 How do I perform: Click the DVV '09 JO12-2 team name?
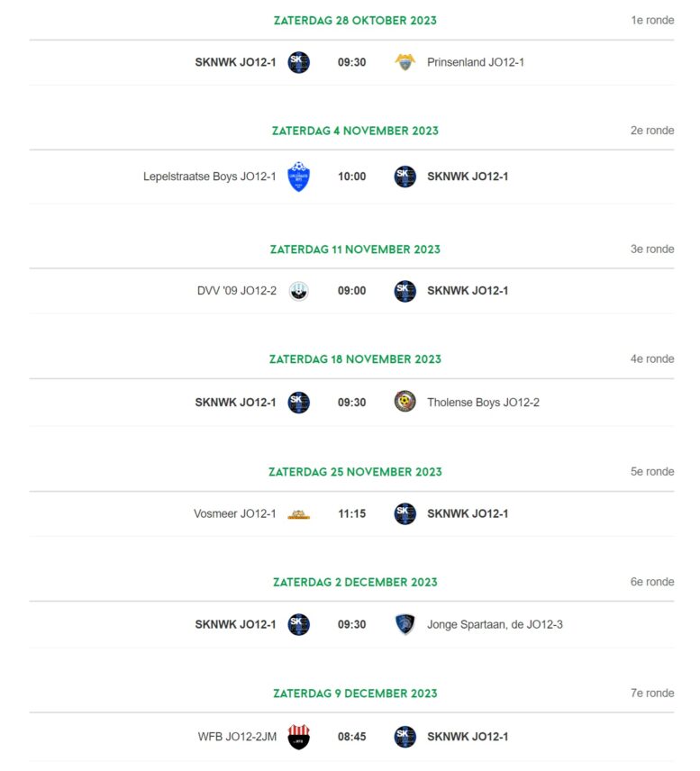click(237, 291)
